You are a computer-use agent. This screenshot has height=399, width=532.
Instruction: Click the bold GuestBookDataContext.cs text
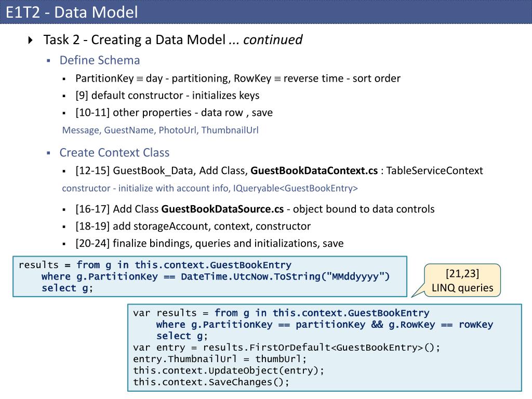314,170
